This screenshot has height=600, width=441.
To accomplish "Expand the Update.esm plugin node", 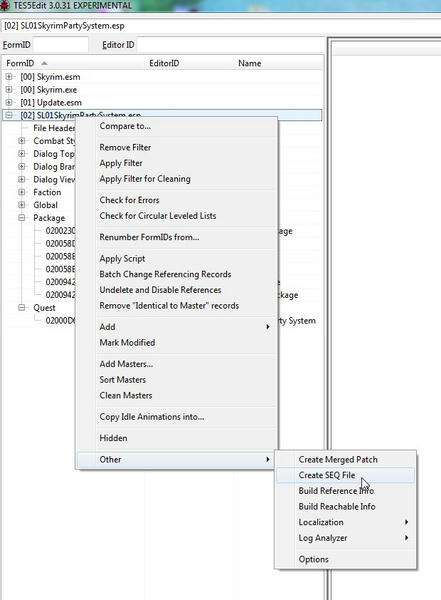I will pyautogui.click(x=9, y=103).
